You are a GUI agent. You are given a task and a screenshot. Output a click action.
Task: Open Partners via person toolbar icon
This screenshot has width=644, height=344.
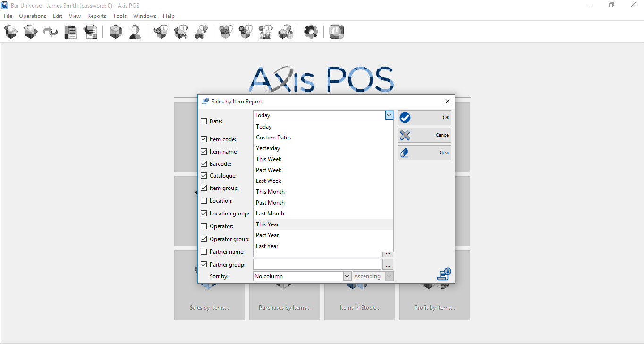(135, 32)
